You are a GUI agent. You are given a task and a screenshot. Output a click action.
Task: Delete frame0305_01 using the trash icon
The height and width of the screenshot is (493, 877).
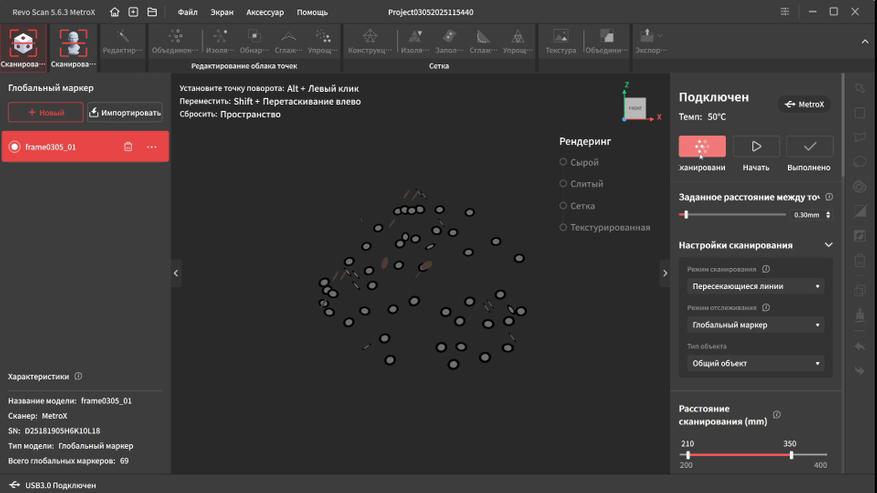128,147
